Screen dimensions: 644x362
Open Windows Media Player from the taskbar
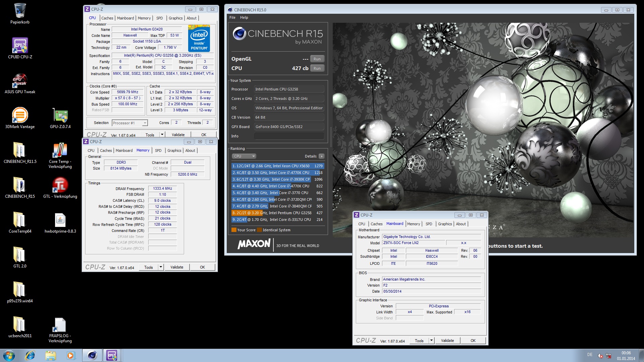[x=71, y=355]
